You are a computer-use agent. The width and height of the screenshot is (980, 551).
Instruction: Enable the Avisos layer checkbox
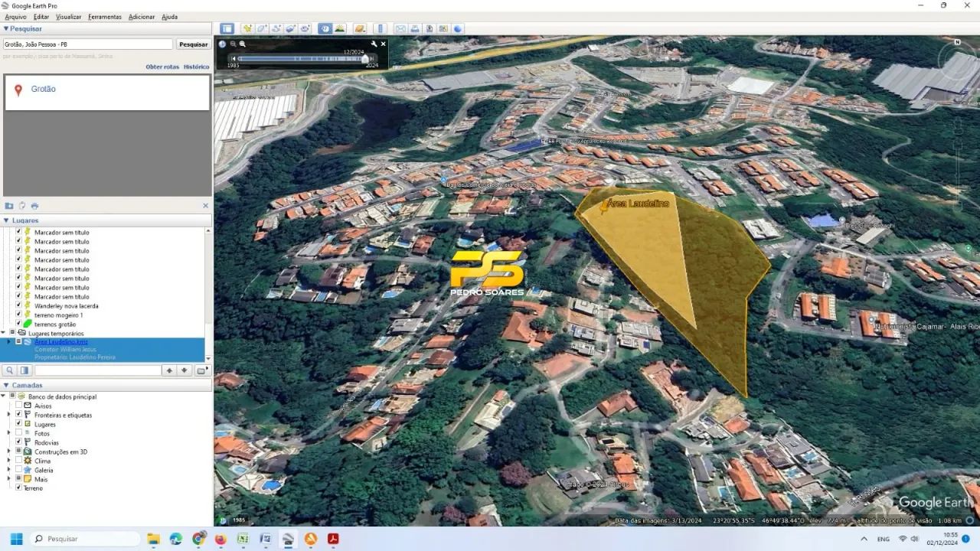click(x=18, y=406)
